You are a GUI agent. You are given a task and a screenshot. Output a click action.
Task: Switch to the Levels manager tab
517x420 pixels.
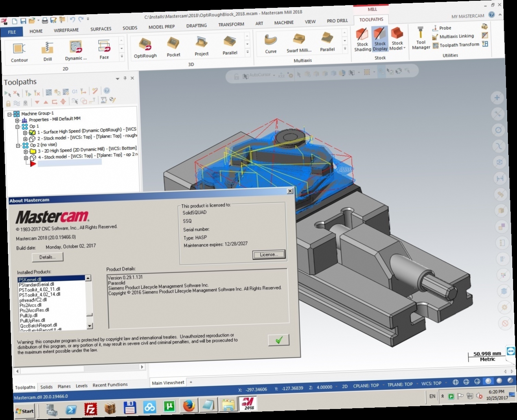tap(82, 386)
